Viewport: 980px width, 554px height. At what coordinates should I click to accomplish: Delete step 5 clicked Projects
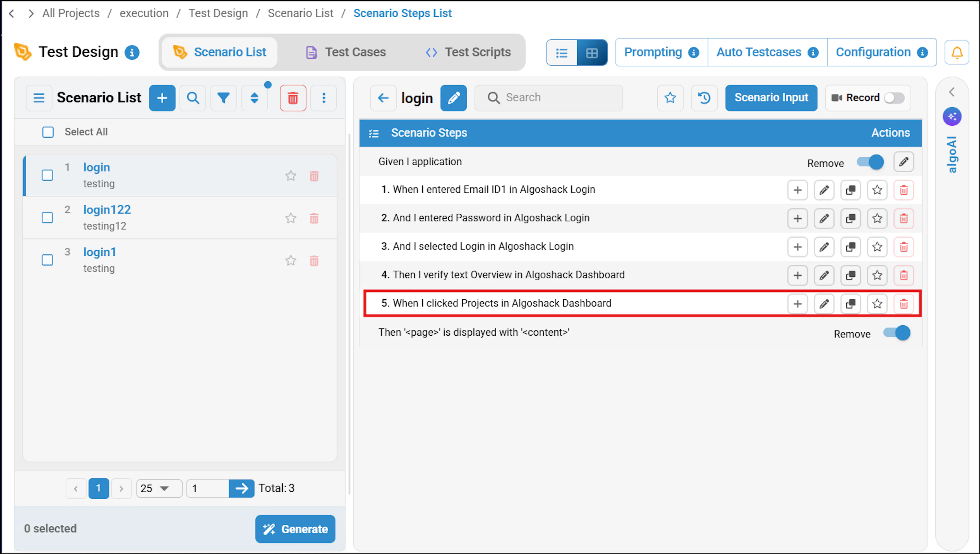904,303
